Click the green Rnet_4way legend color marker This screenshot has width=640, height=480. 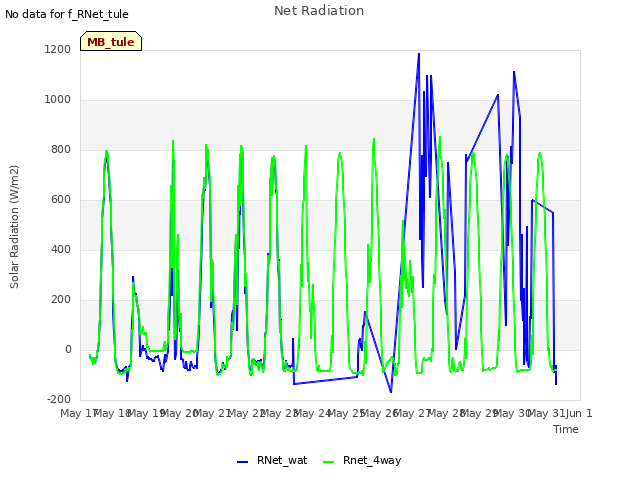[x=328, y=462]
